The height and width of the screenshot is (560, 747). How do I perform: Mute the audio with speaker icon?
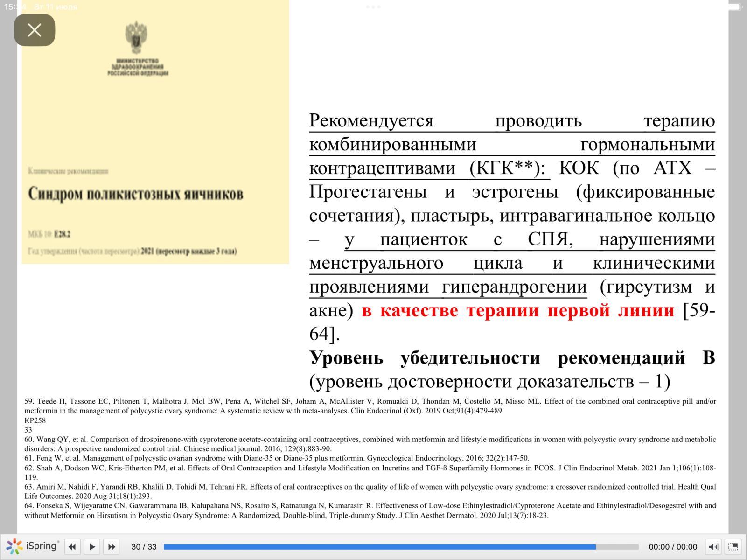coord(713,546)
